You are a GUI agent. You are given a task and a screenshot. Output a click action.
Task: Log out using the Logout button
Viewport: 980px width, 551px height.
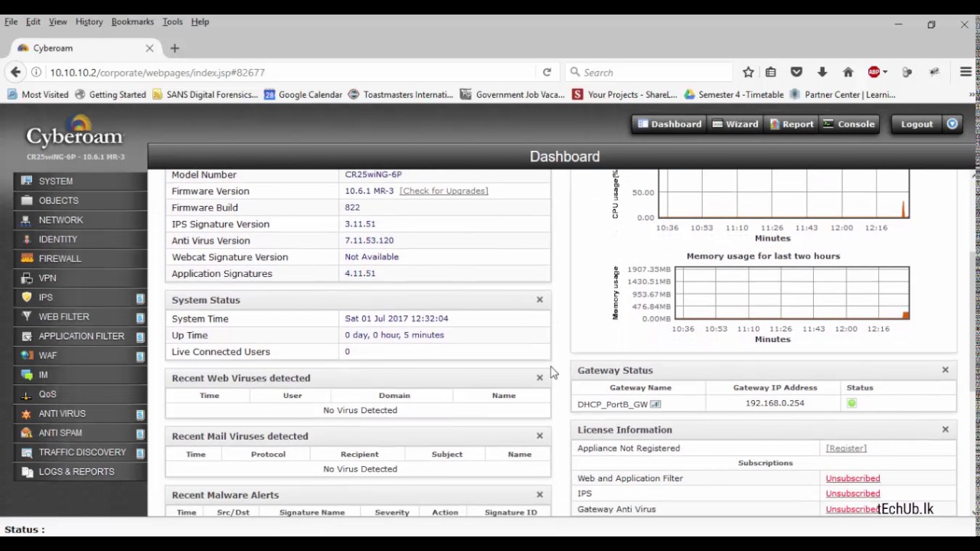tap(916, 124)
